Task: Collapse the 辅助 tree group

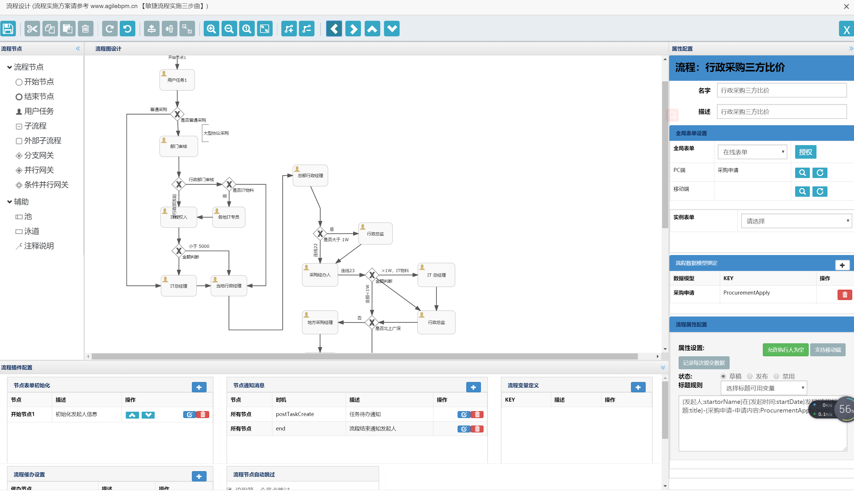Action: pyautogui.click(x=10, y=202)
